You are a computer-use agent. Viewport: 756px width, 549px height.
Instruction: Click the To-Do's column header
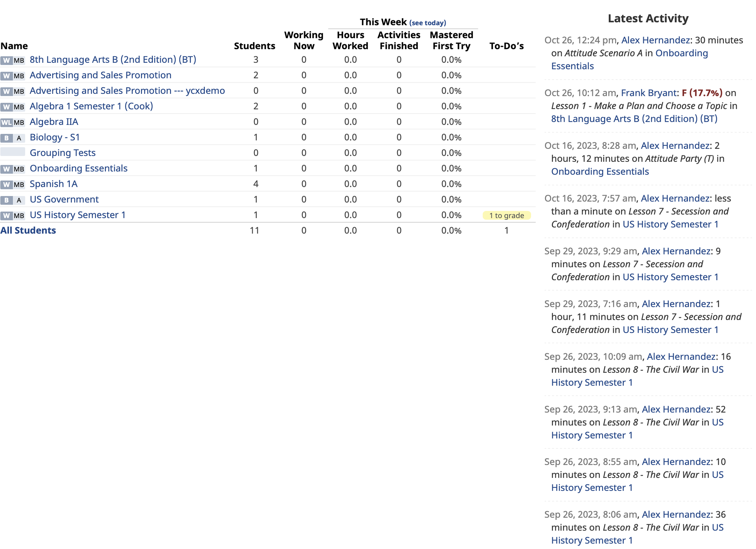(x=507, y=46)
